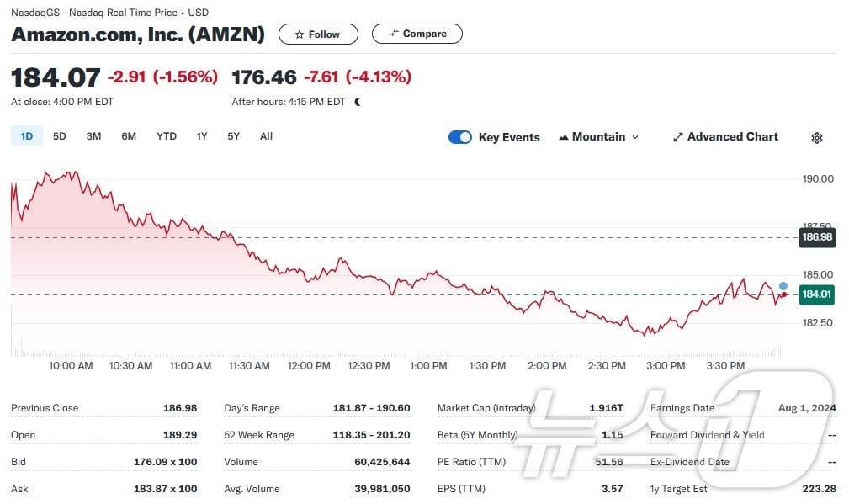Open chart settings gear icon

coord(816,138)
